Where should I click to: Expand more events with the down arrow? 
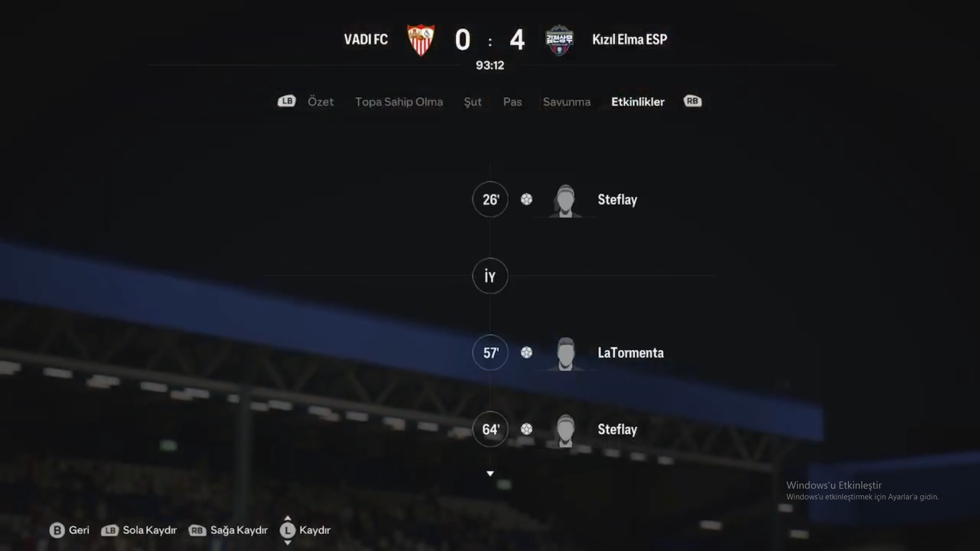click(490, 474)
